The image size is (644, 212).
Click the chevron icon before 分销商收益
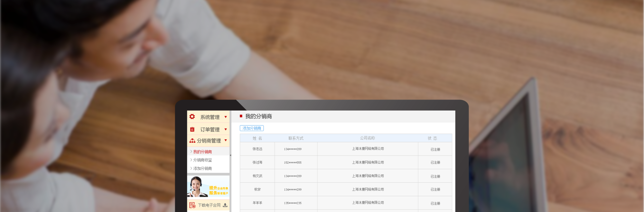click(191, 160)
